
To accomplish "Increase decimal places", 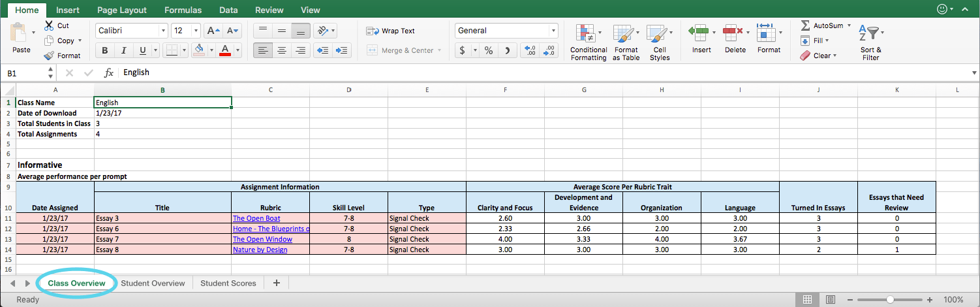I will (530, 50).
